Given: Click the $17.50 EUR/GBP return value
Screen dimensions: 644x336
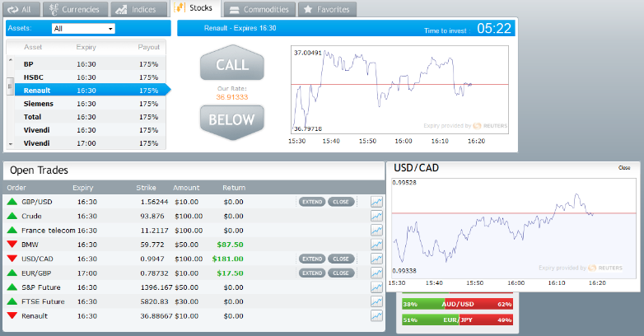Looking at the screenshot, I should 230,273.
